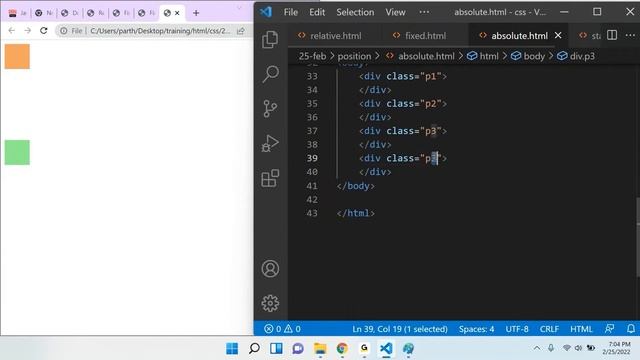Open Windows Start menu
Viewport: 640px width, 360px height.
coord(232,348)
